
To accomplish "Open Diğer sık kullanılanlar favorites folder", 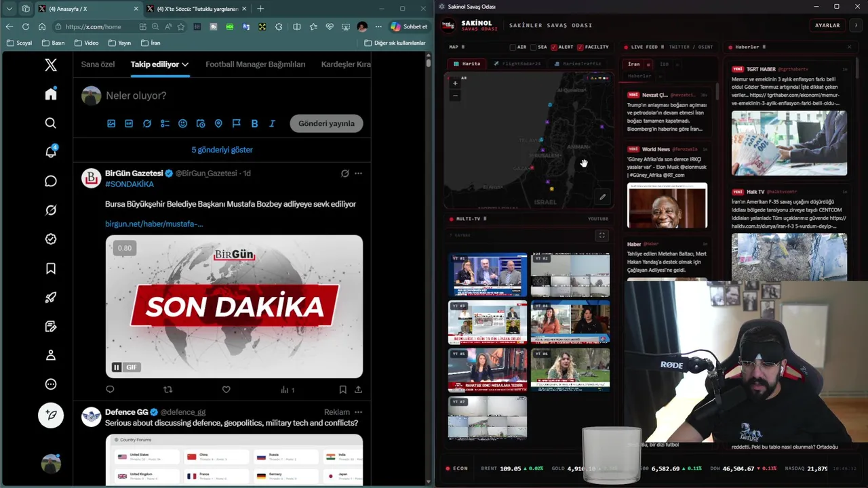I will coord(395,43).
